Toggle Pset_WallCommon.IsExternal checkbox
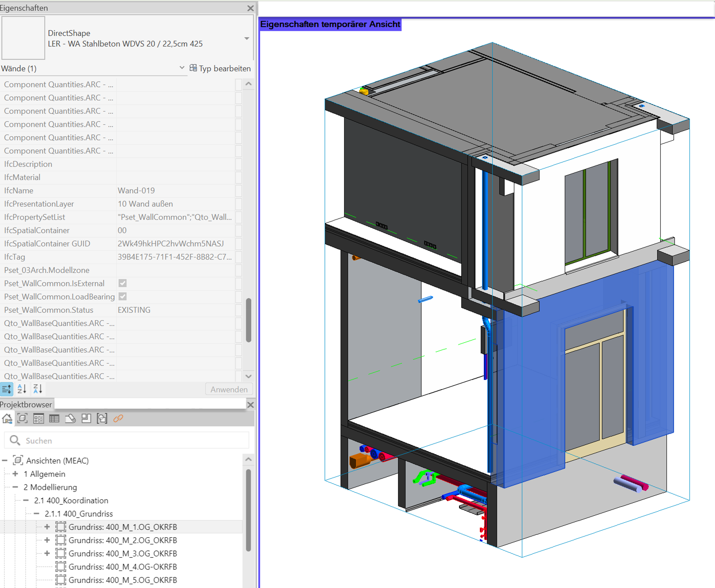 click(x=123, y=283)
